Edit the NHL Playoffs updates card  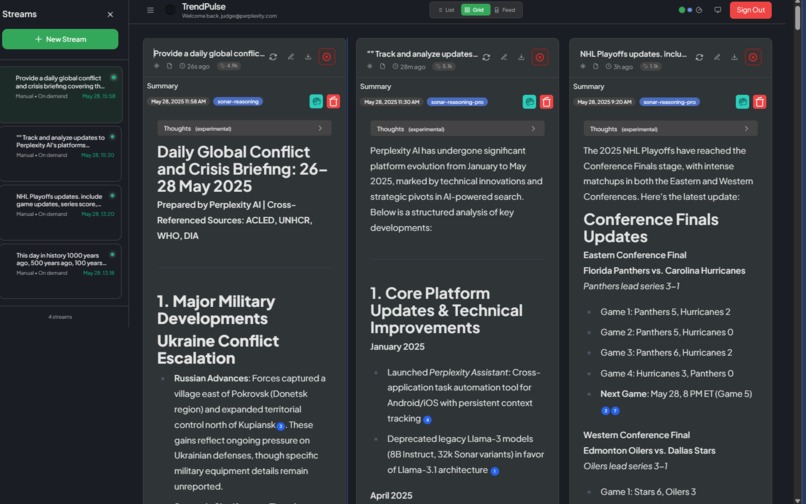[717, 57]
